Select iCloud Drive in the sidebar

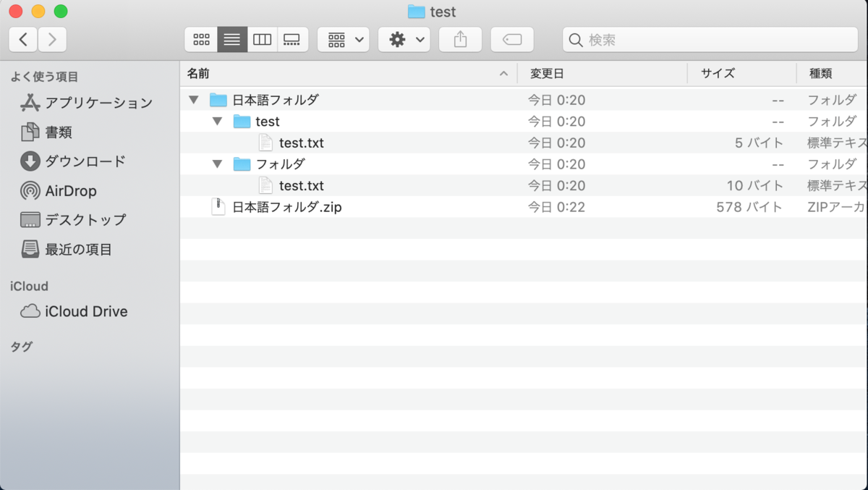click(x=84, y=311)
